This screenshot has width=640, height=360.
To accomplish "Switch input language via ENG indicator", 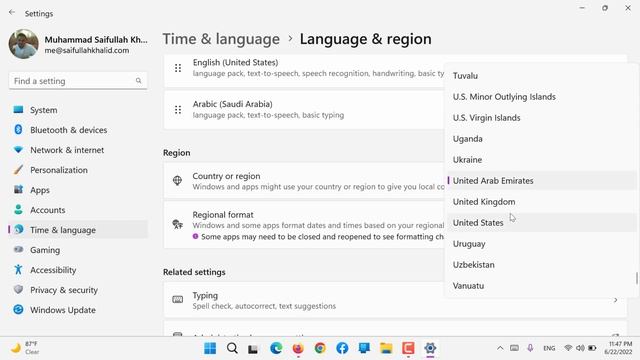I will pos(549,348).
